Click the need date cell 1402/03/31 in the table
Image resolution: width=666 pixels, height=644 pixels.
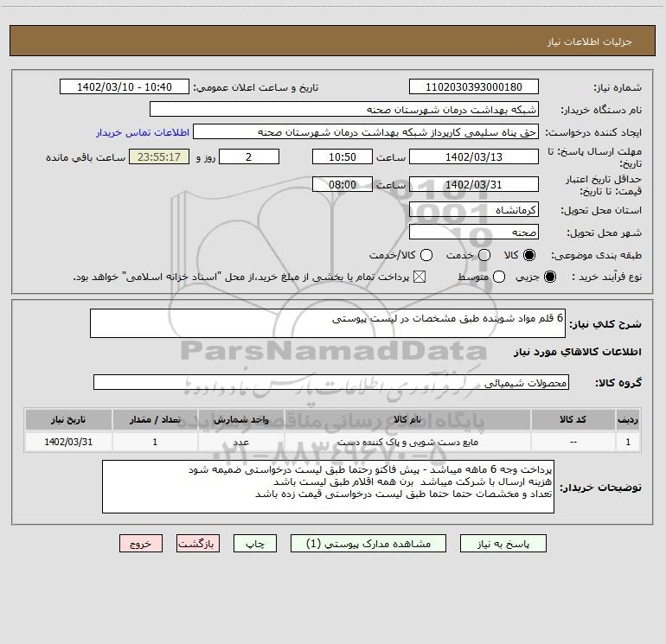coord(68,442)
